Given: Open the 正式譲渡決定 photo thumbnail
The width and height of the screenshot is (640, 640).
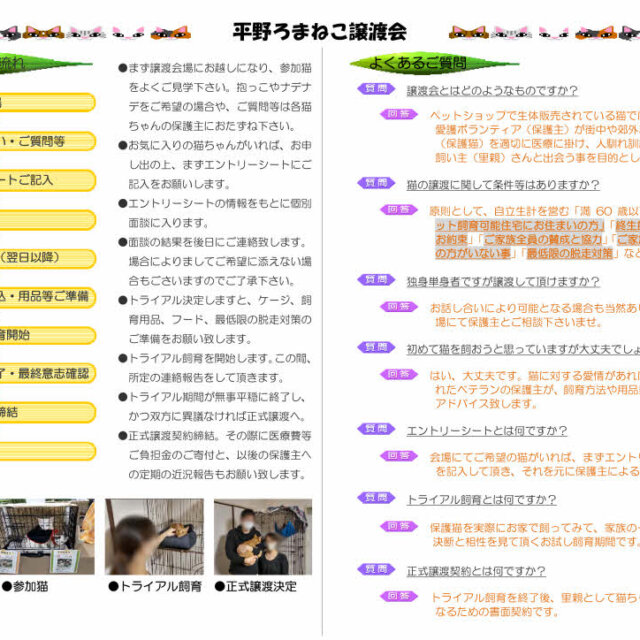Looking at the screenshot, I should (262, 537).
